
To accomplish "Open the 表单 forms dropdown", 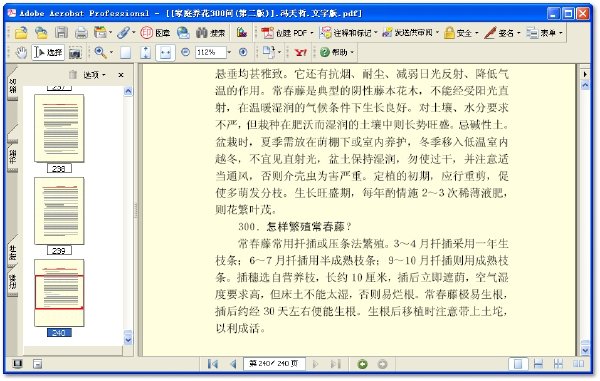I will (x=544, y=33).
